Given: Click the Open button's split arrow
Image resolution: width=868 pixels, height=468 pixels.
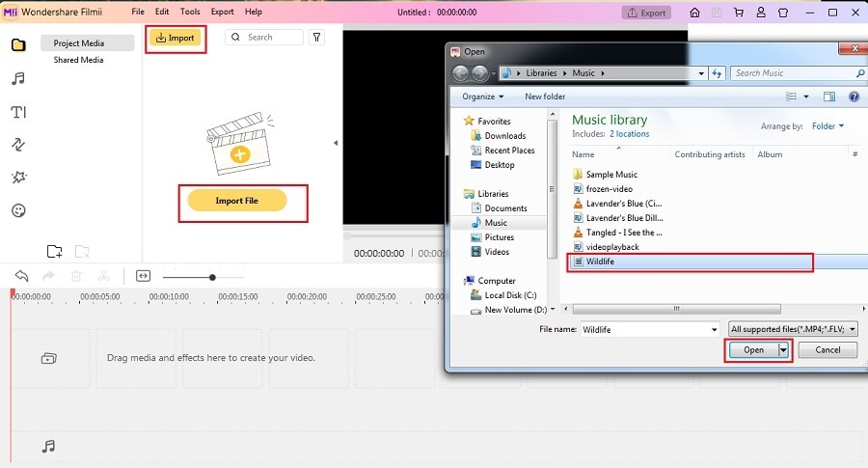Looking at the screenshot, I should coord(783,350).
